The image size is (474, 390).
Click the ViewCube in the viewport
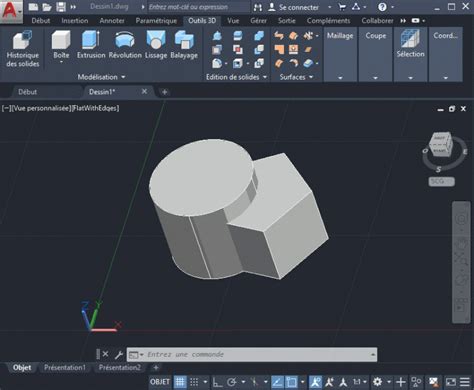441,145
